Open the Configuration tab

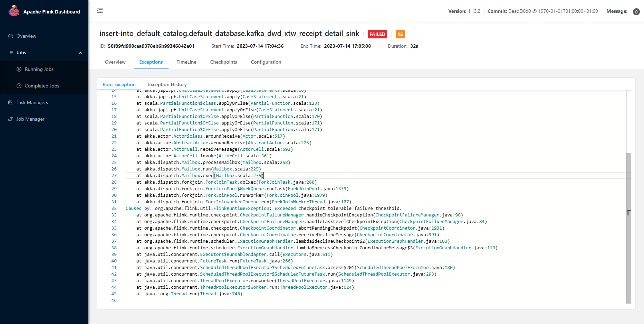pos(266,62)
